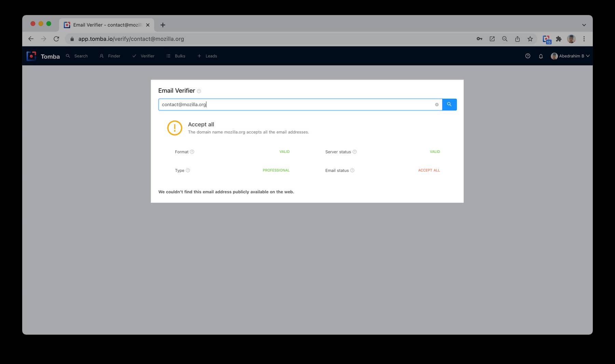
Task: Click the orange Accept all warning icon
Action: [175, 128]
